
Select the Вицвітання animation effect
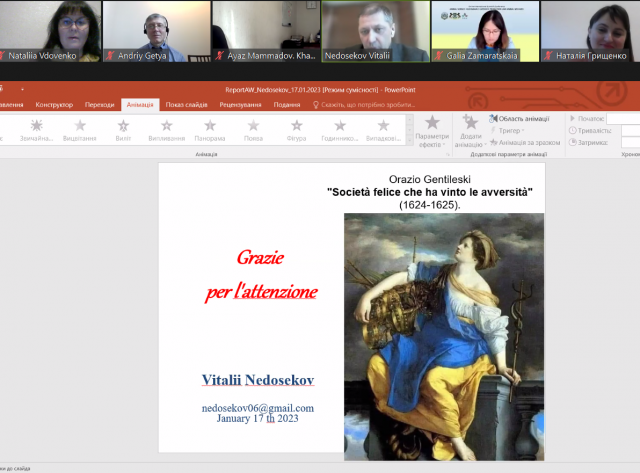[x=80, y=130]
